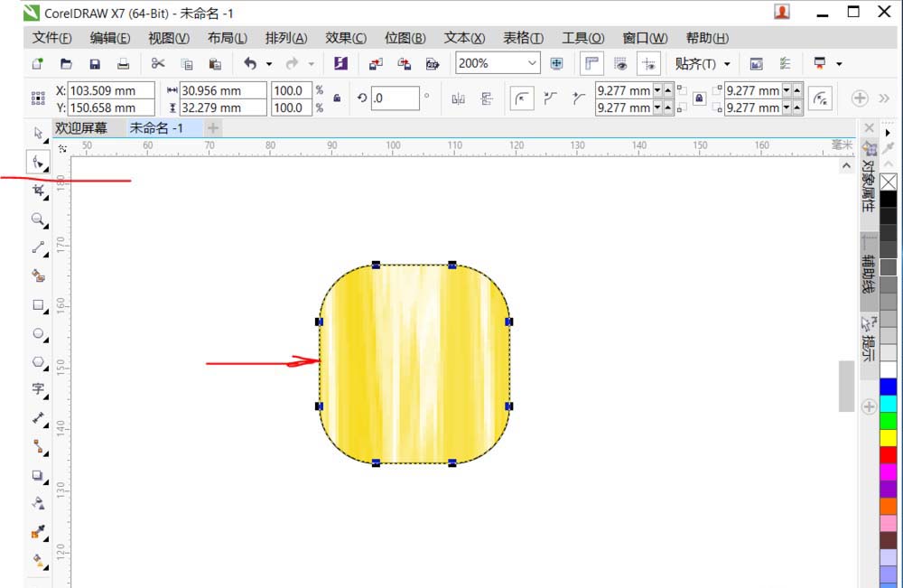
Task: Select the Shape edit tool
Action: [x=38, y=162]
